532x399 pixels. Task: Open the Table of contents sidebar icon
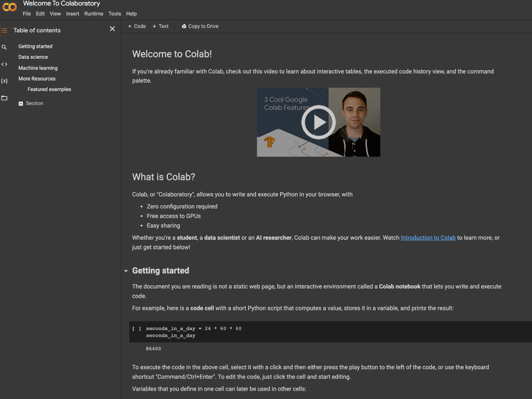[x=4, y=30]
